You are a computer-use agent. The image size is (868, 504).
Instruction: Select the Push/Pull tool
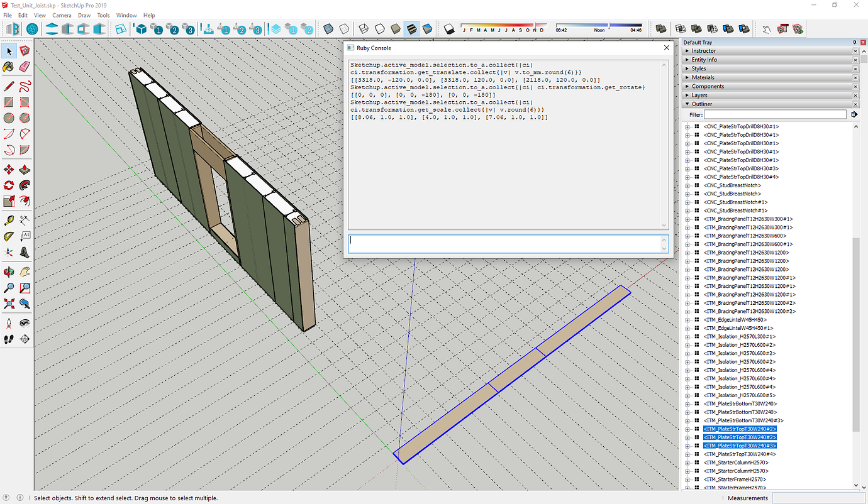click(25, 169)
